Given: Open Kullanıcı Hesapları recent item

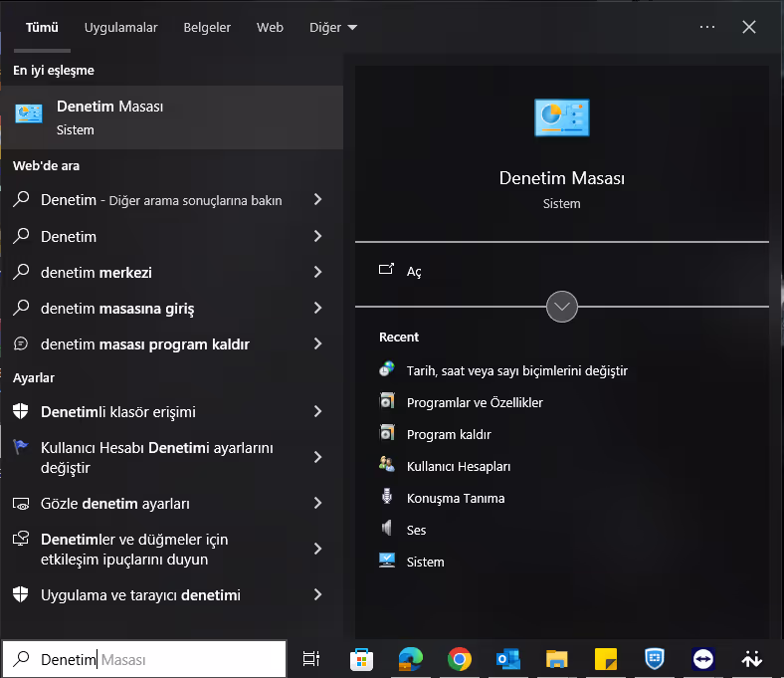Looking at the screenshot, I should pyautogui.click(x=459, y=466).
